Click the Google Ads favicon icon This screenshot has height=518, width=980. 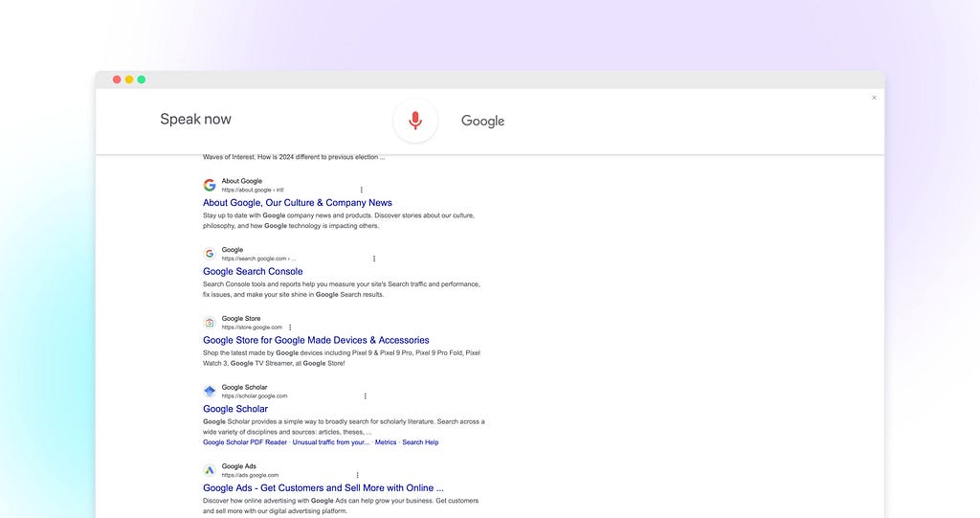click(210, 470)
